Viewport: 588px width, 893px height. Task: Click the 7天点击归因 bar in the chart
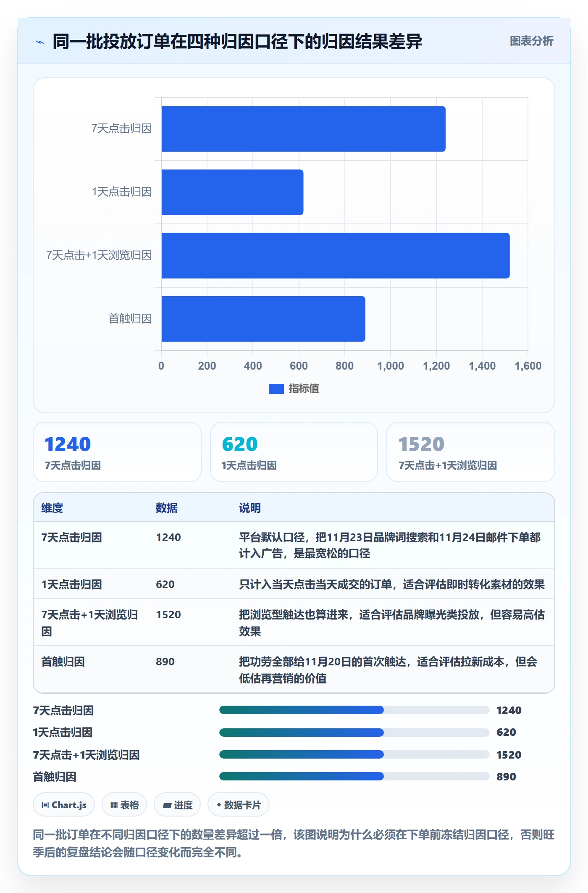[x=303, y=129]
